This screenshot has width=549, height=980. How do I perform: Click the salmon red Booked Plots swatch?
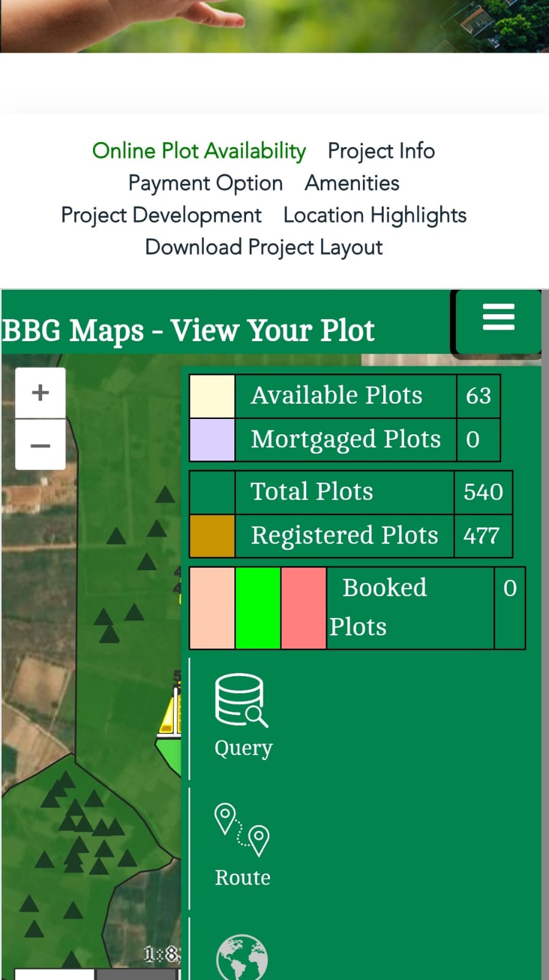304,608
